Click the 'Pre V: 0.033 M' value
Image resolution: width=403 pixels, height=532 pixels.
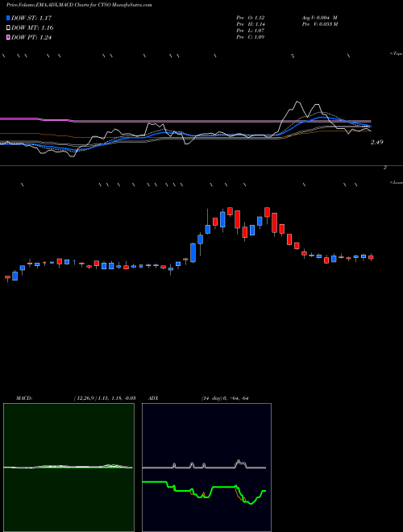pyautogui.click(x=319, y=24)
